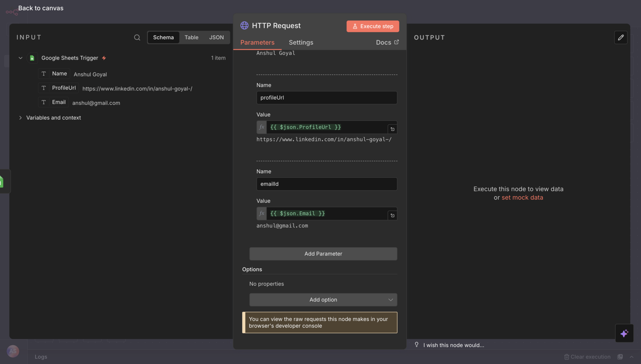This screenshot has width=641, height=364.
Task: Select the Parameters tab
Action: pos(257,42)
